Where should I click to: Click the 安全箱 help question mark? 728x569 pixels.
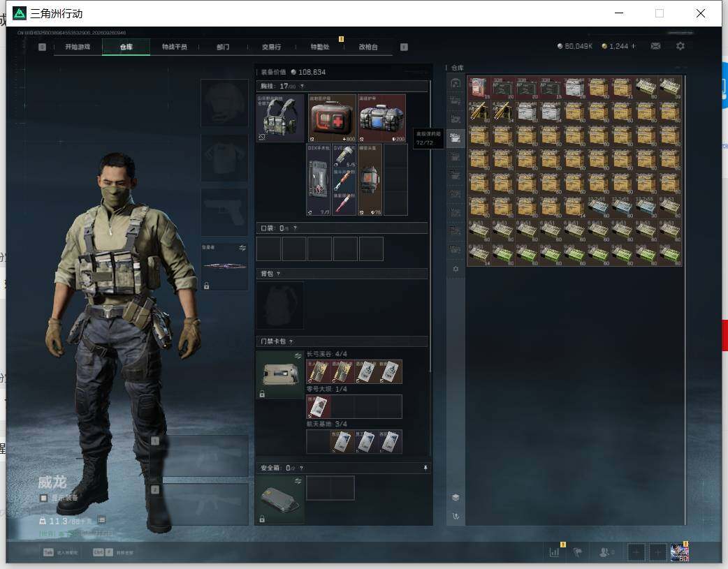(301, 468)
